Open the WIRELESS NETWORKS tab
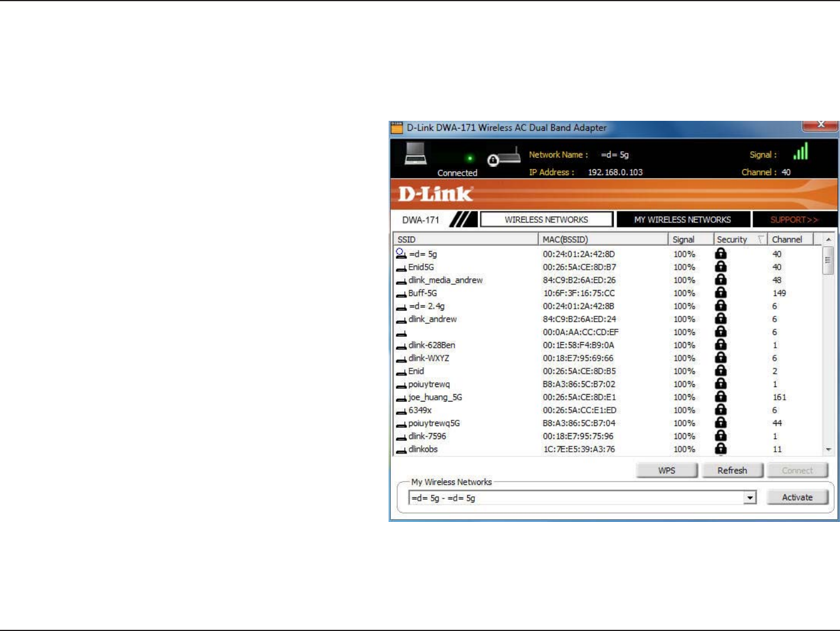This screenshot has height=631, width=840. (547, 219)
